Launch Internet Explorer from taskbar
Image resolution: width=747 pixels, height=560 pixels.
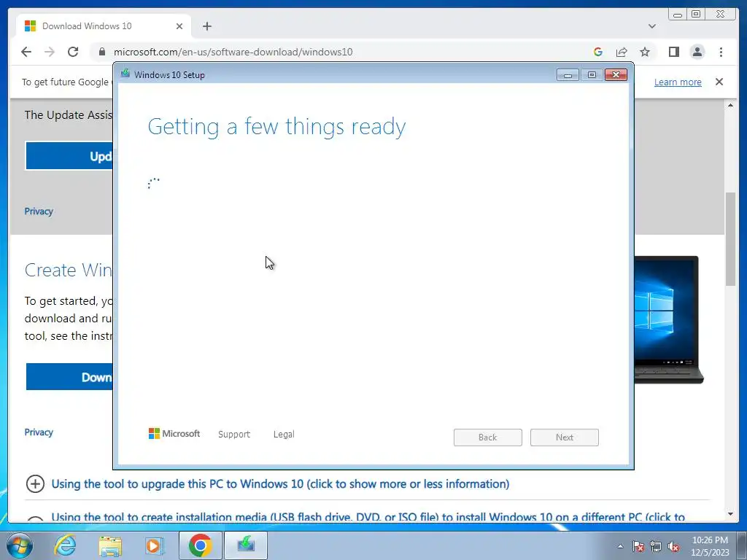tap(65, 545)
